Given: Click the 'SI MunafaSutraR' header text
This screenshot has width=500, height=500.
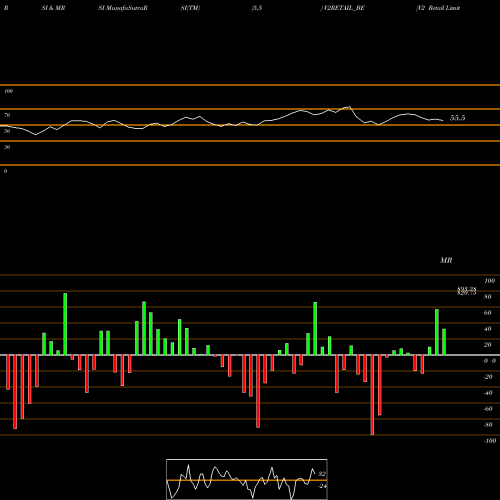Looking at the screenshot, I should pyautogui.click(x=123, y=8).
